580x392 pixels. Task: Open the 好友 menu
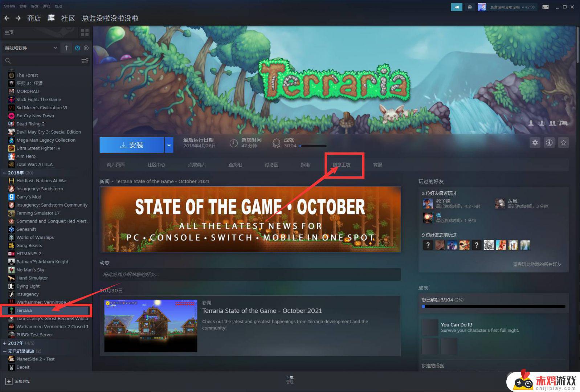click(35, 6)
